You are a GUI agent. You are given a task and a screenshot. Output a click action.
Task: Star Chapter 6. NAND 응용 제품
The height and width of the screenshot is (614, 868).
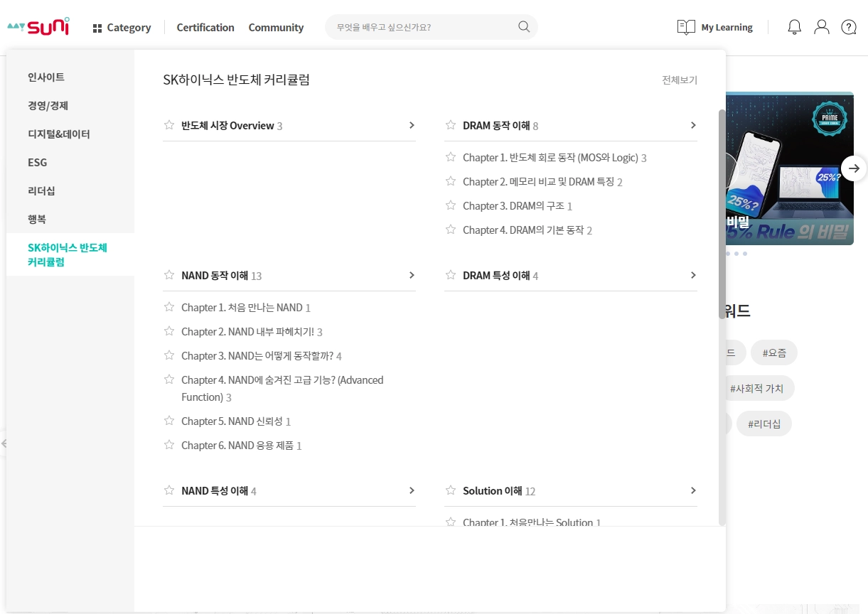[x=169, y=445]
